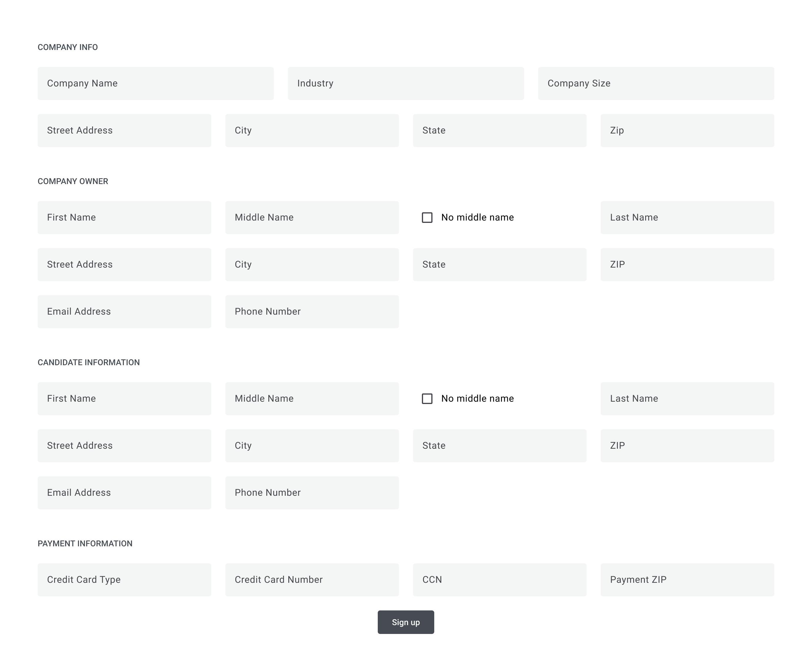The image size is (812, 661).
Task: Select the Credit Card Type field
Action: (124, 580)
